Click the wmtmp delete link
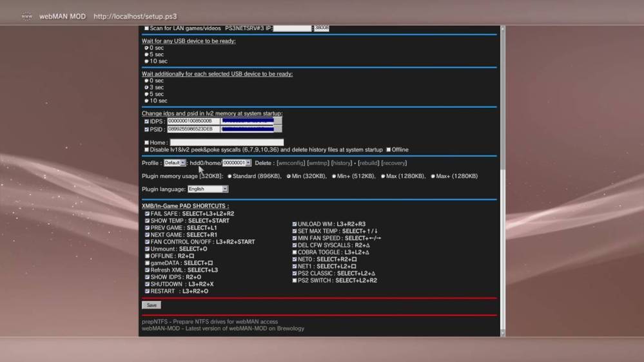The image size is (644, 362). (318, 163)
